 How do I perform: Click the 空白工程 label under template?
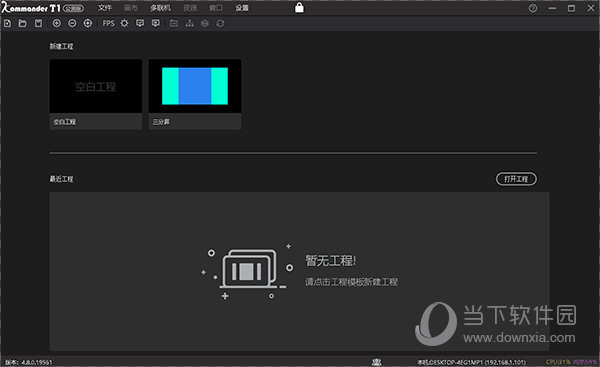[x=65, y=122]
